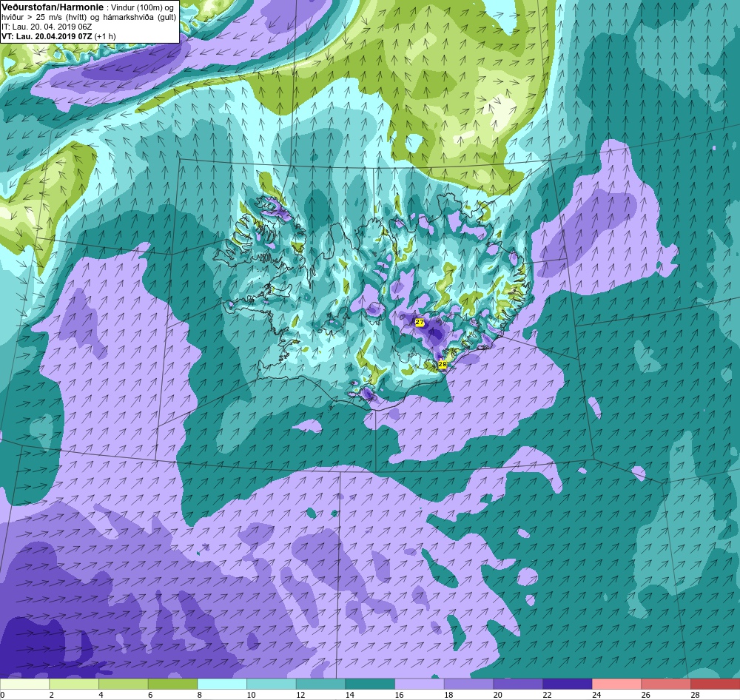The width and height of the screenshot is (740, 700).
Task: Select the teal 12–14 m/s legend swatch
Action: click(x=320, y=684)
